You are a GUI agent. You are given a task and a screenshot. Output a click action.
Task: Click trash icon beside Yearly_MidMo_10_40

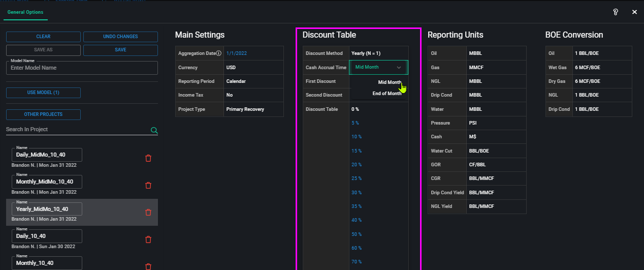pyautogui.click(x=148, y=213)
